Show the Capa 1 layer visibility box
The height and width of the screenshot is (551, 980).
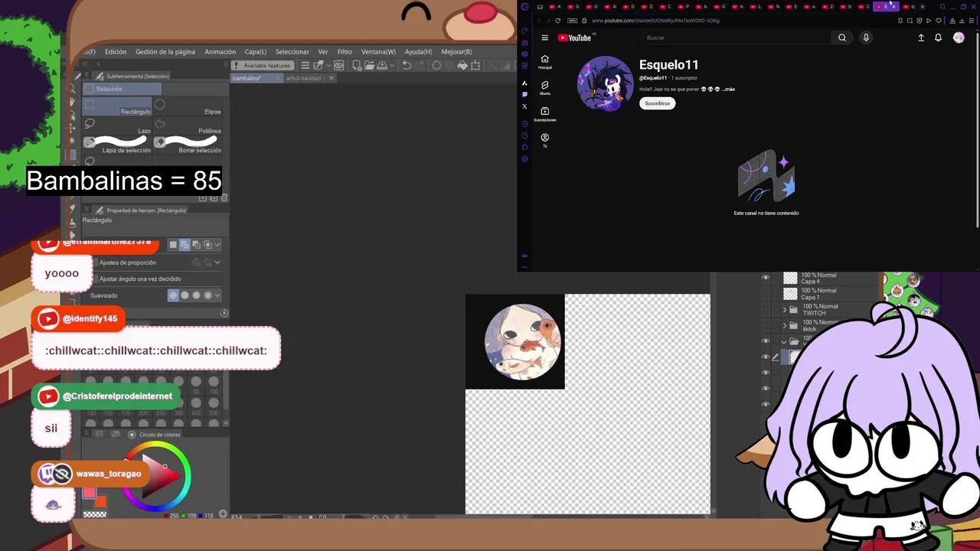click(x=766, y=294)
